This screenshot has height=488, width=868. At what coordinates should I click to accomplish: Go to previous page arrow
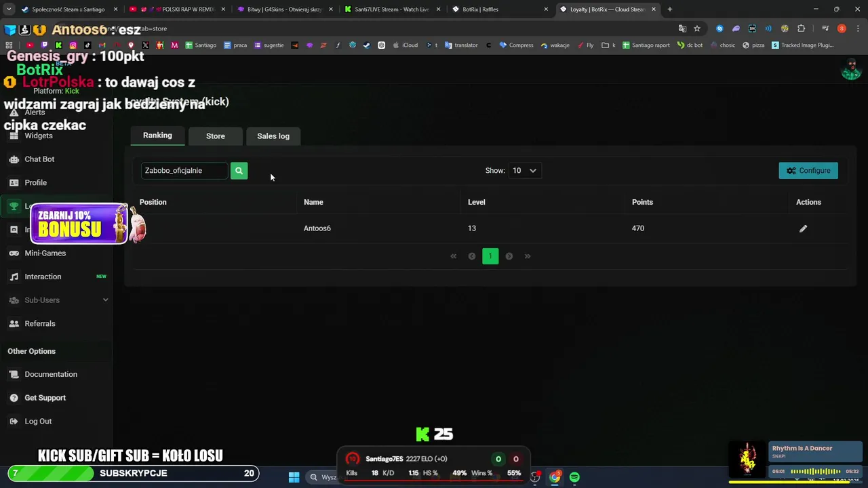point(472,256)
